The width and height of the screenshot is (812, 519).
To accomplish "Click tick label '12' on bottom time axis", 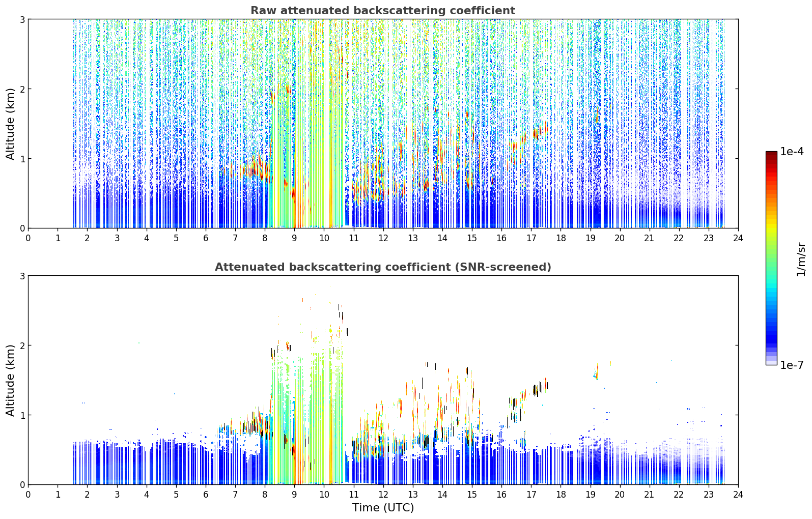I will [383, 495].
